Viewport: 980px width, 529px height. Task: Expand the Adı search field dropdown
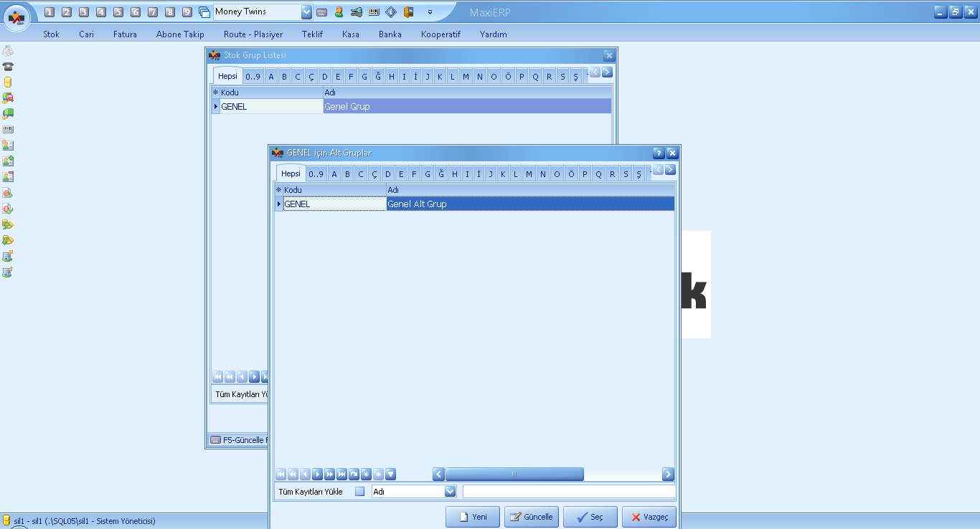click(x=451, y=492)
